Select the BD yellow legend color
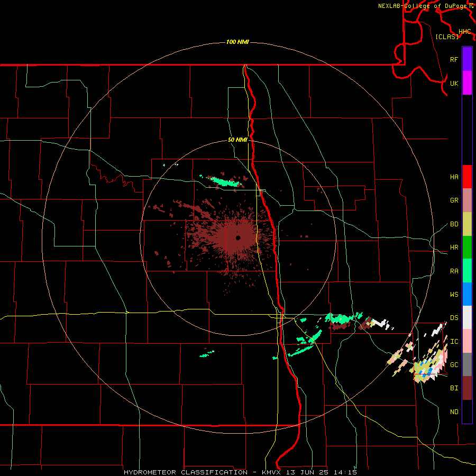Image resolution: width=476 pixels, height=476 pixels. click(467, 224)
